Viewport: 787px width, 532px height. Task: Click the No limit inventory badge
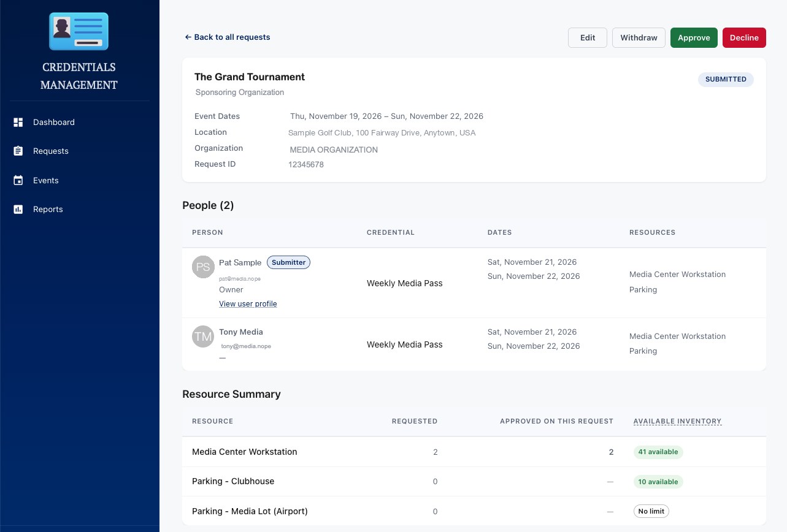click(x=651, y=511)
